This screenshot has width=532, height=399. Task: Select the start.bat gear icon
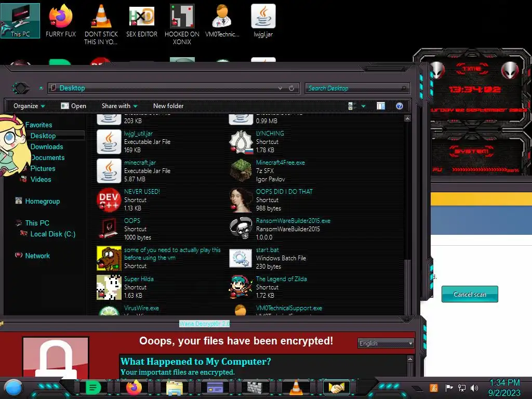coord(241,258)
